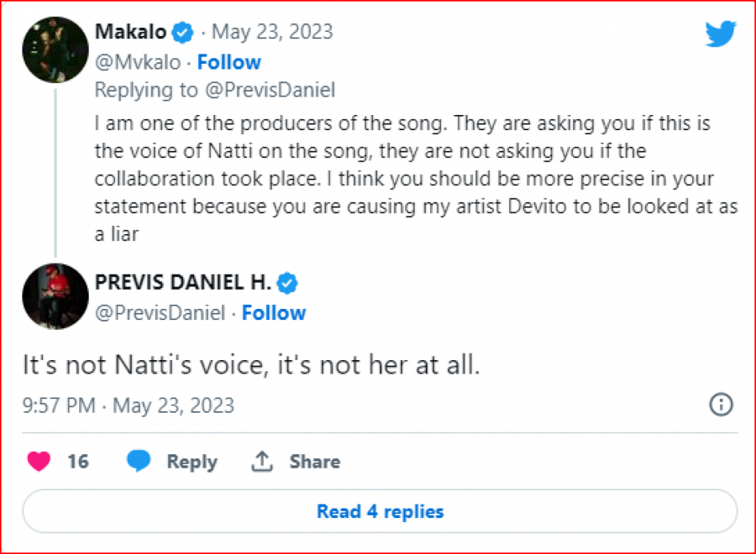Click the 16 likes count
The image size is (756, 554).
[77, 461]
